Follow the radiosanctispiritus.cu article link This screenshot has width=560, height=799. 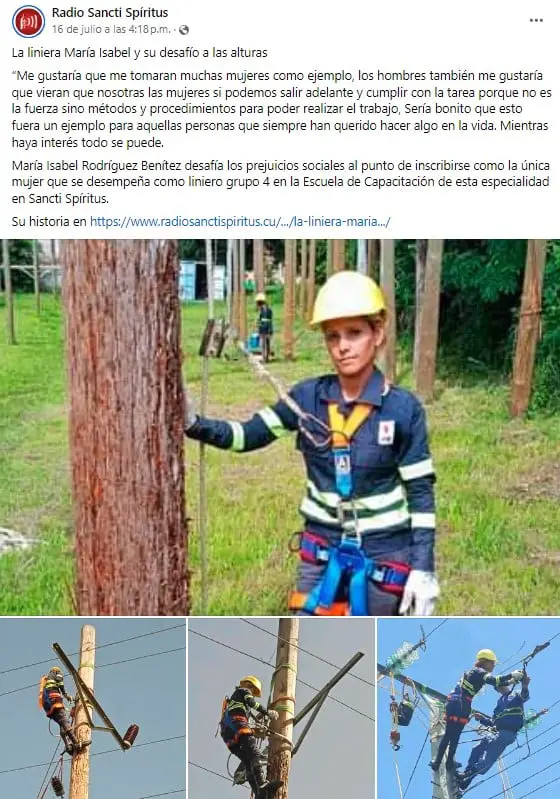point(240,222)
